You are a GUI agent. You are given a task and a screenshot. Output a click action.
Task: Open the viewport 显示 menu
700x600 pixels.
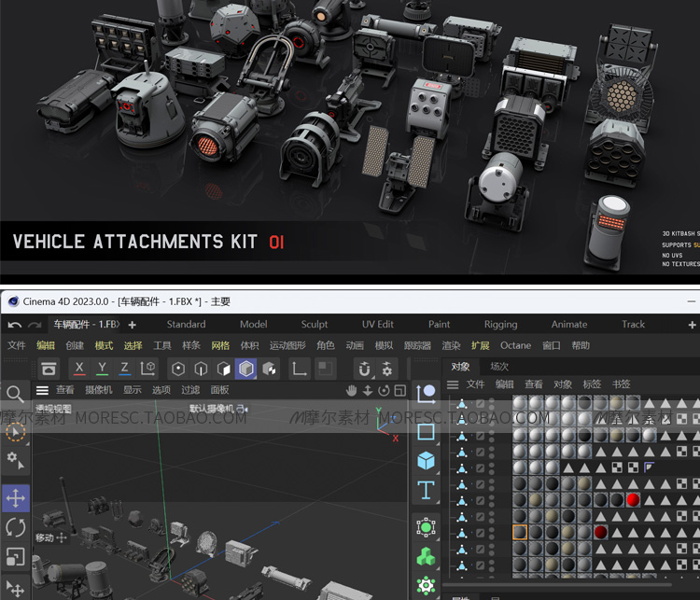[x=133, y=390]
